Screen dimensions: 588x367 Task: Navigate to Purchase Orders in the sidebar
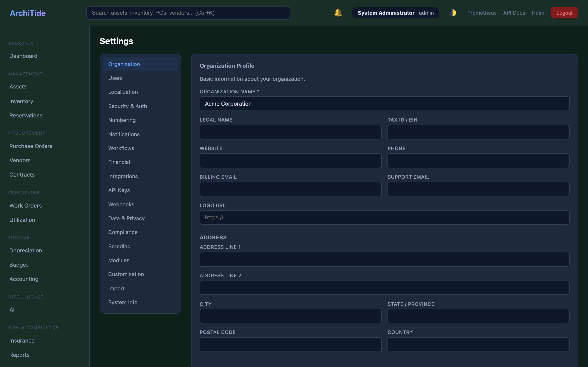coord(31,146)
